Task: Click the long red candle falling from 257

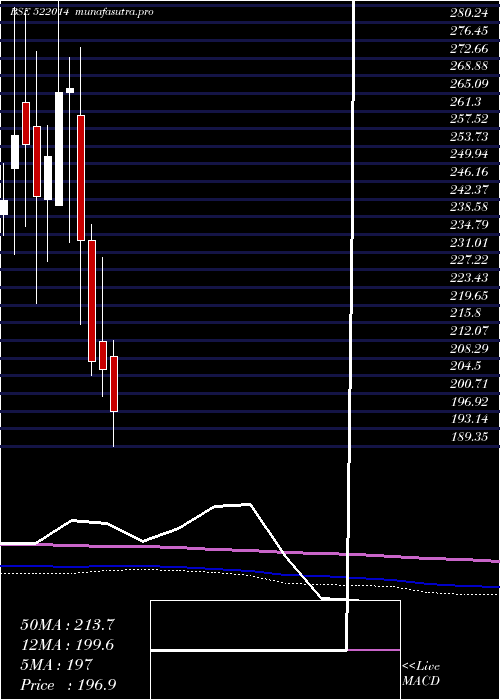Action: pyautogui.click(x=81, y=178)
